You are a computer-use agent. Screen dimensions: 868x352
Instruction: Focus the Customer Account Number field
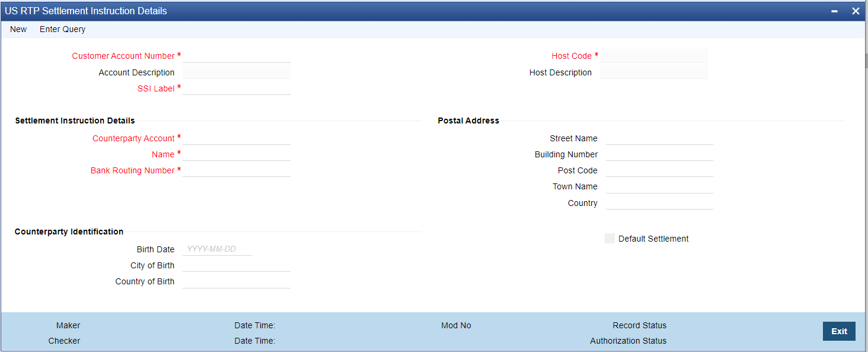pyautogui.click(x=237, y=56)
